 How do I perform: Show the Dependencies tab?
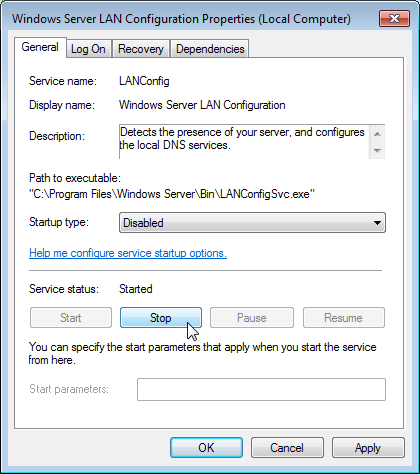pyautogui.click(x=210, y=49)
